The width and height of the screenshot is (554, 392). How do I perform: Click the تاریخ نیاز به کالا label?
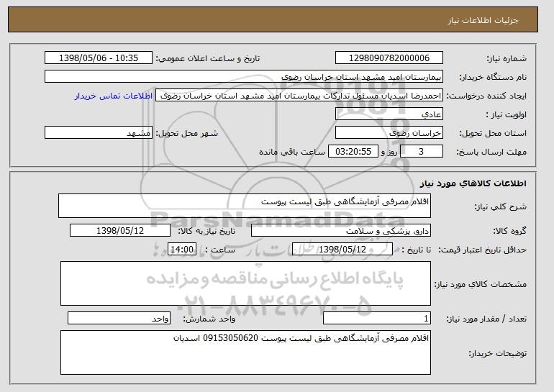click(206, 231)
